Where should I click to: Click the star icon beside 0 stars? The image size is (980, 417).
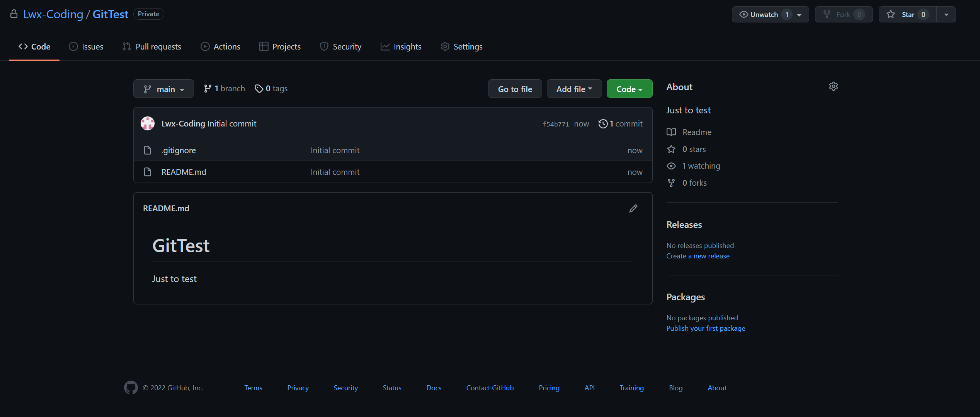click(671, 149)
